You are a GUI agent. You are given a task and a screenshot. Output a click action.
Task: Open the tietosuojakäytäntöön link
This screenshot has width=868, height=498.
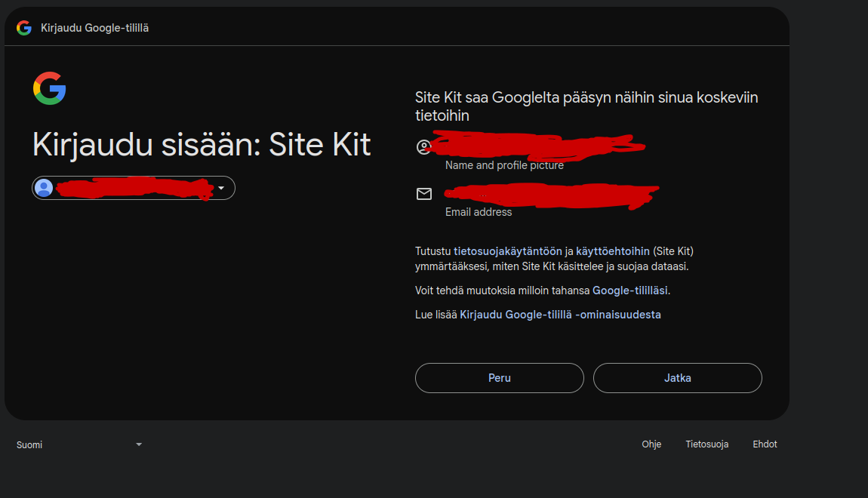(508, 251)
